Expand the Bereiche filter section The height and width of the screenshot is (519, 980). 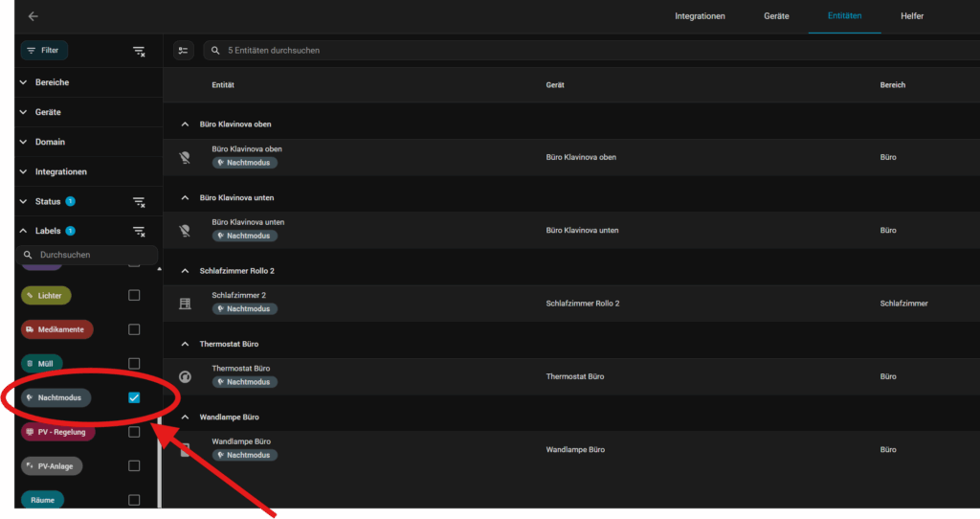(x=24, y=82)
